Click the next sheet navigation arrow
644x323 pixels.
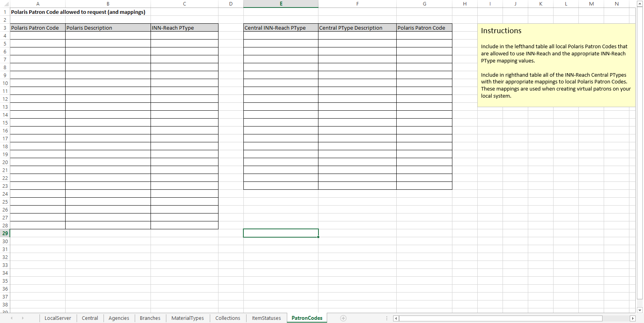click(x=23, y=318)
